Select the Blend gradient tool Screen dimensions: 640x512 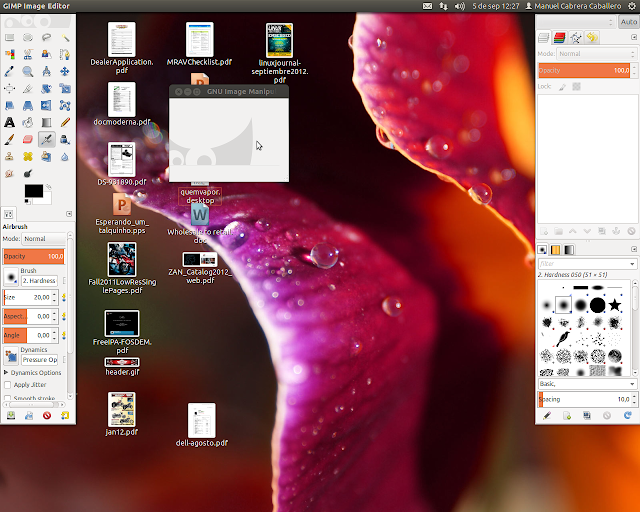pos(46,122)
